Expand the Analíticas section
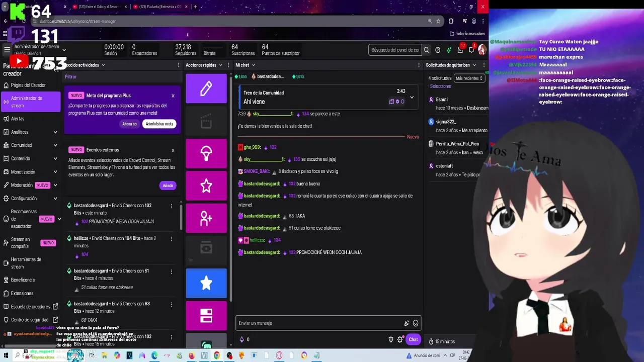644x362 pixels. [x=55, y=132]
